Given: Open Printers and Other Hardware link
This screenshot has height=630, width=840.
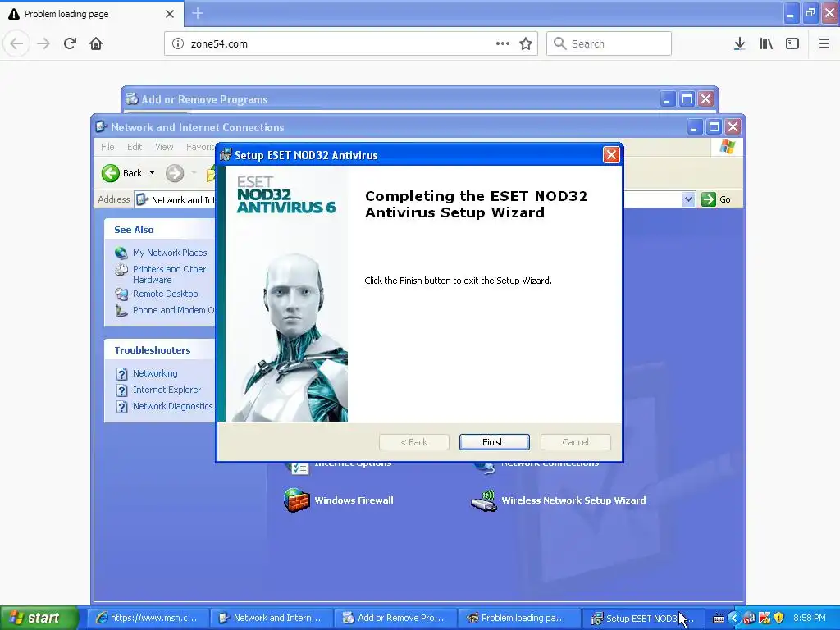Looking at the screenshot, I should coord(169,274).
